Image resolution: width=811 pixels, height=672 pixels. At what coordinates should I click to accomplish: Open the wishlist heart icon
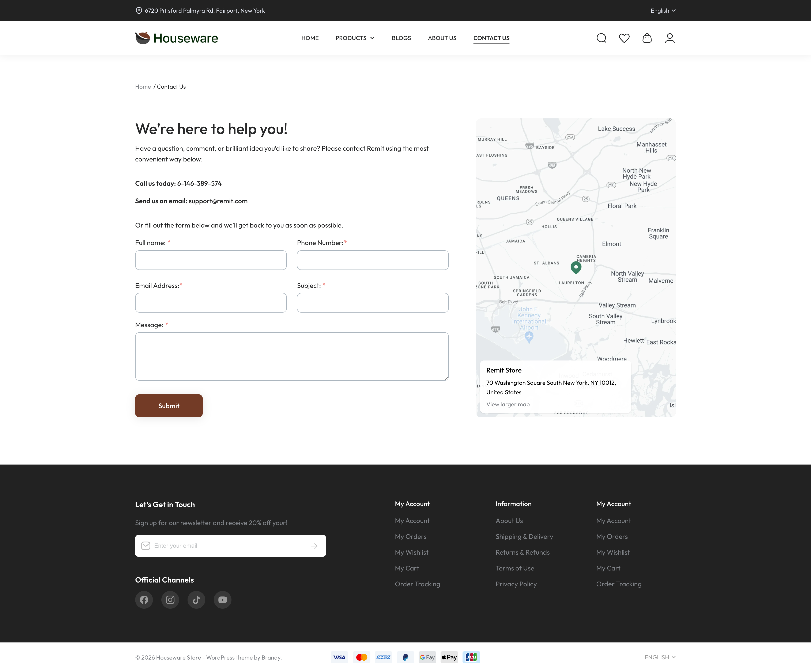pos(624,38)
